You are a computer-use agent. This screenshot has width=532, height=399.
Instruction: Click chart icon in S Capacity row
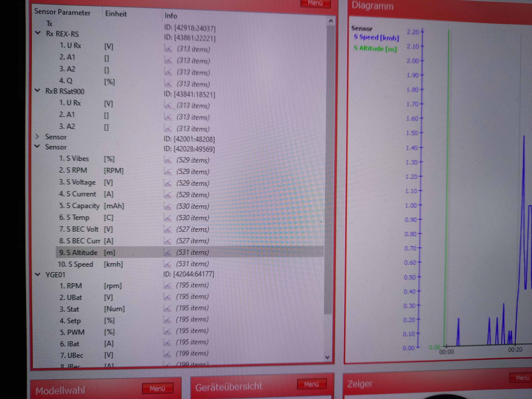168,206
